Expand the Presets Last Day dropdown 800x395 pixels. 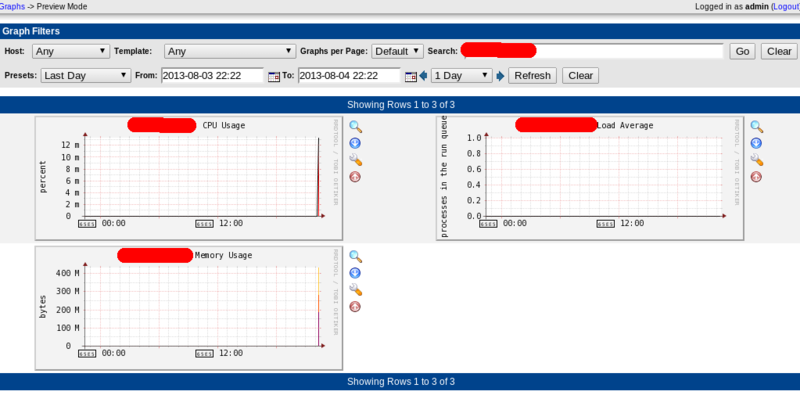86,76
